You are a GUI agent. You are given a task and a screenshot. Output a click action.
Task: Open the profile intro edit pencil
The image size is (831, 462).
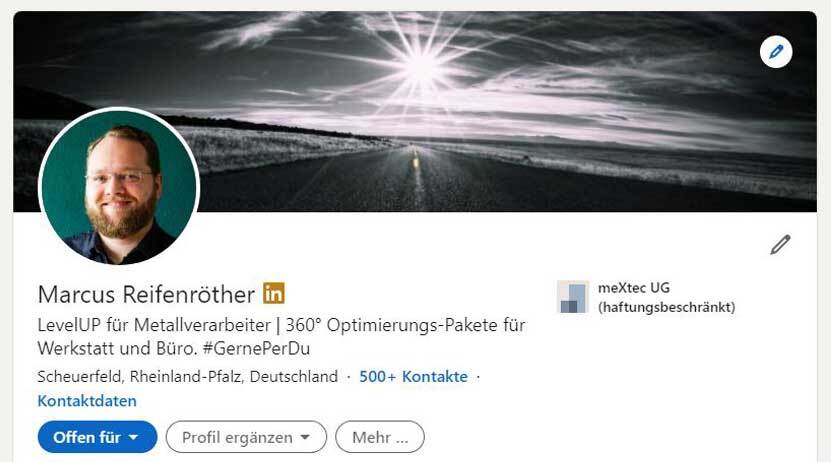780,244
